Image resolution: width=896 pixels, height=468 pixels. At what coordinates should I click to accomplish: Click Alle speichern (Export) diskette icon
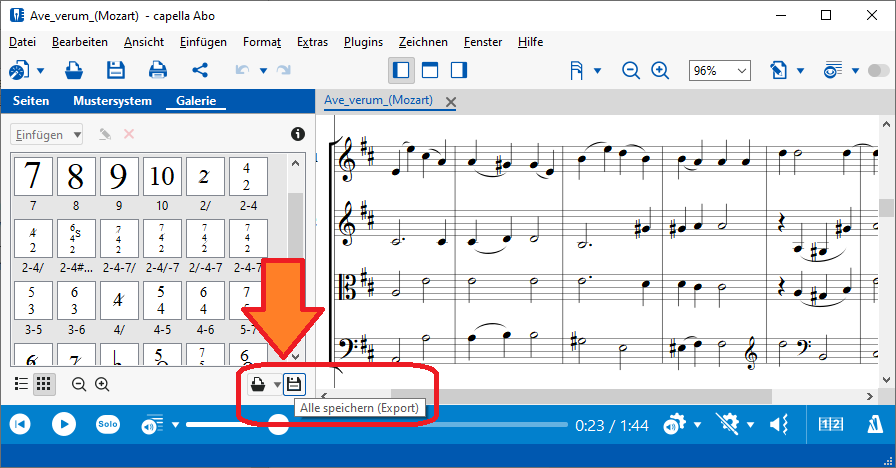294,384
